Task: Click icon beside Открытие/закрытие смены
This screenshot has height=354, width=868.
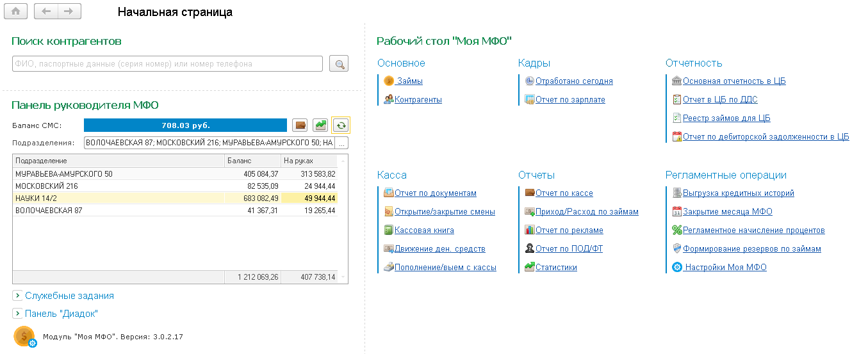Action: [x=388, y=211]
